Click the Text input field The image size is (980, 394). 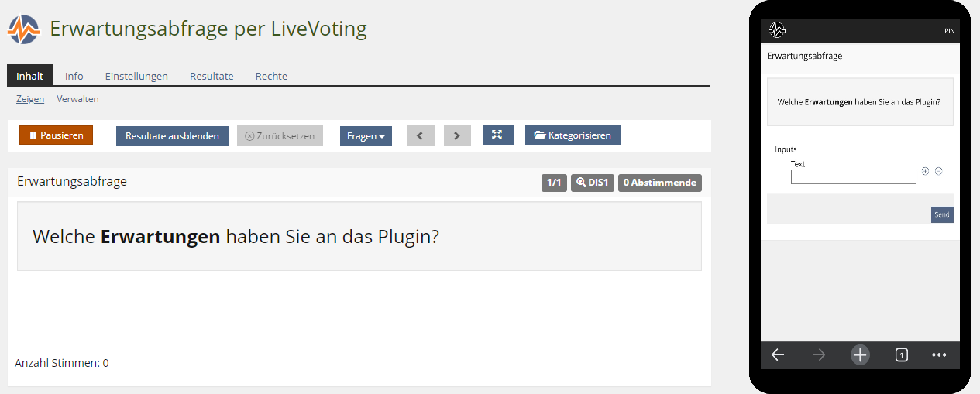853,177
